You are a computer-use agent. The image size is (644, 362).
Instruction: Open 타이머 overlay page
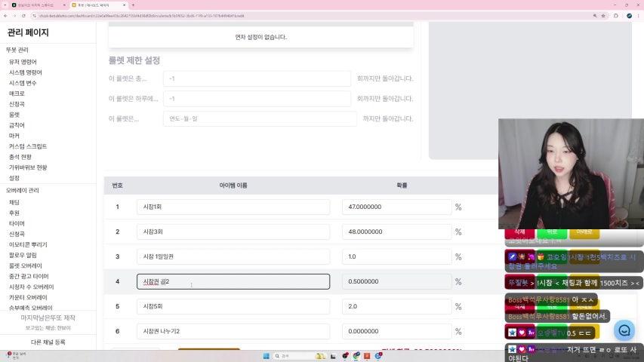tap(17, 224)
